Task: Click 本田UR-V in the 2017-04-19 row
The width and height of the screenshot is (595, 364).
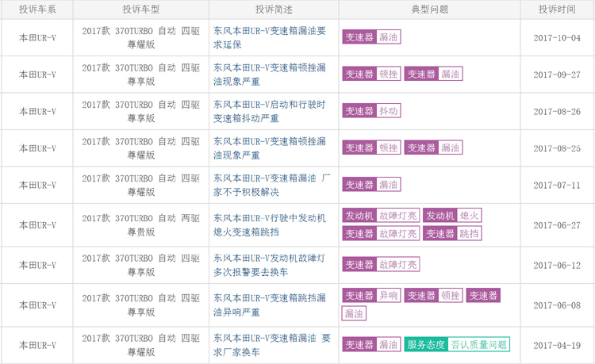Action: pos(37,346)
